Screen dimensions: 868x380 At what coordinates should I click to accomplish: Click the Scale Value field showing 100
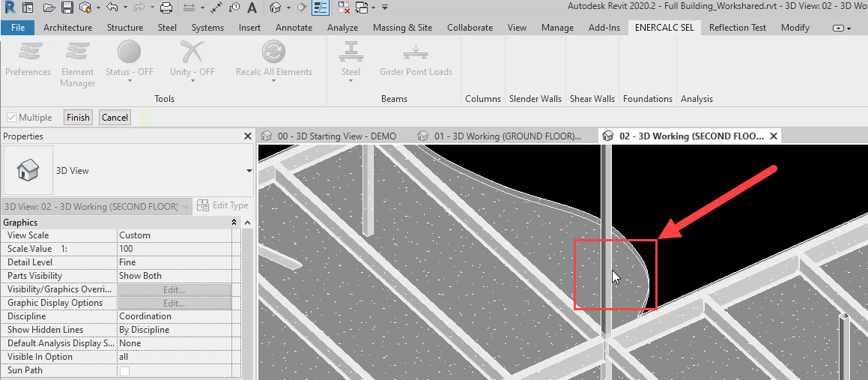click(x=174, y=249)
